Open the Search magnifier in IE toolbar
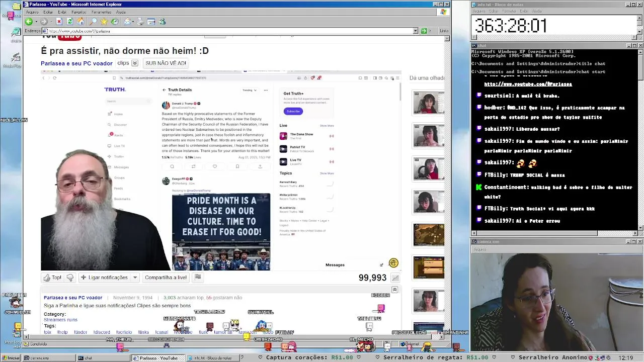This screenshot has width=644, height=362. 93,22
